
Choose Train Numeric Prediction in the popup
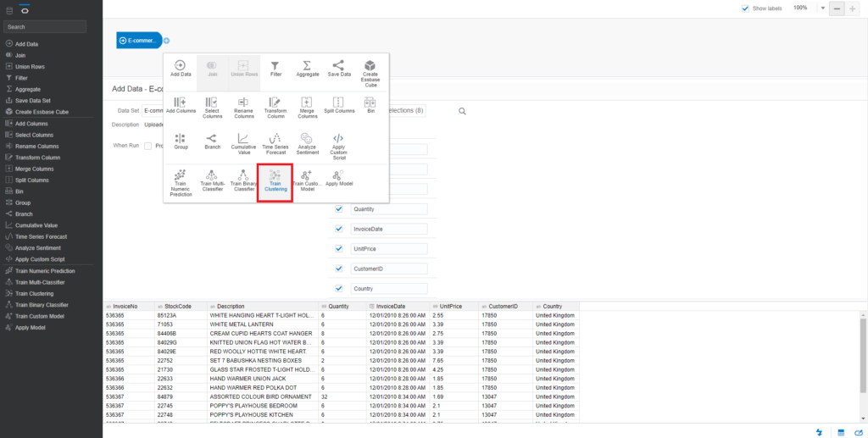pos(181,183)
